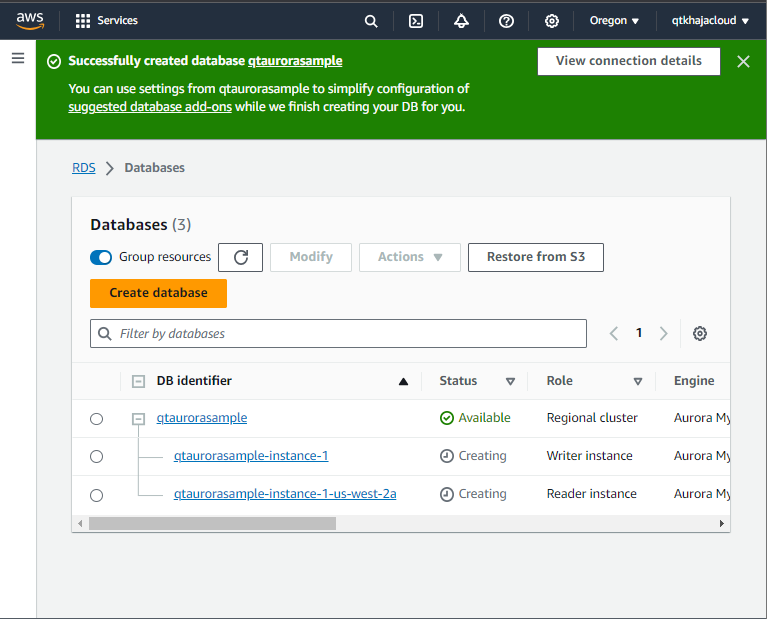Sort ascending by DB identifier arrow

[403, 382]
